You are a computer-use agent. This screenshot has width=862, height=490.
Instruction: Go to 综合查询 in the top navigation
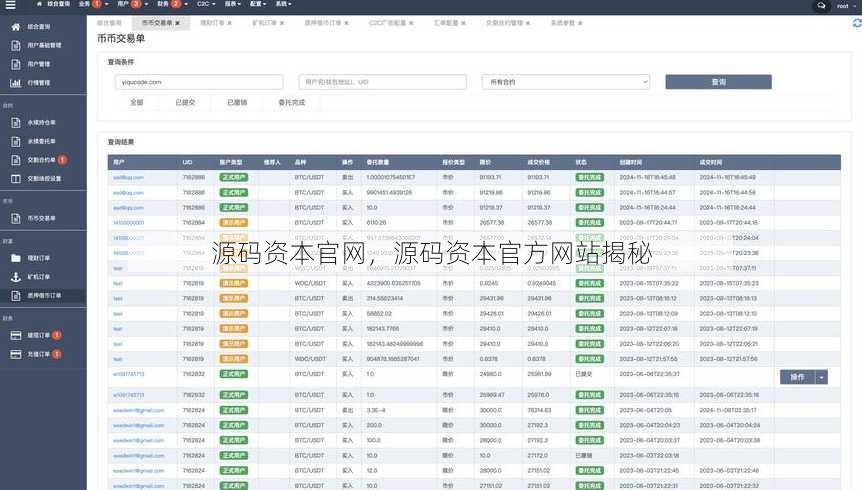click(x=54, y=4)
